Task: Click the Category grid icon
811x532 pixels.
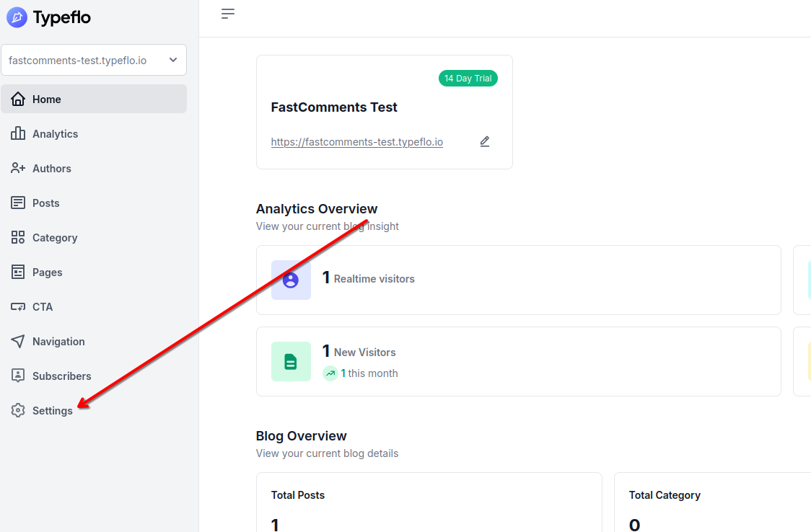Action: click(18, 237)
